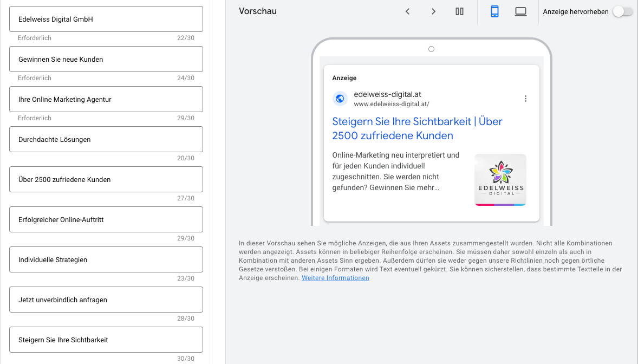Viewport: 638px width, 364px height.
Task: Show the previous ad preview
Action: tap(407, 11)
